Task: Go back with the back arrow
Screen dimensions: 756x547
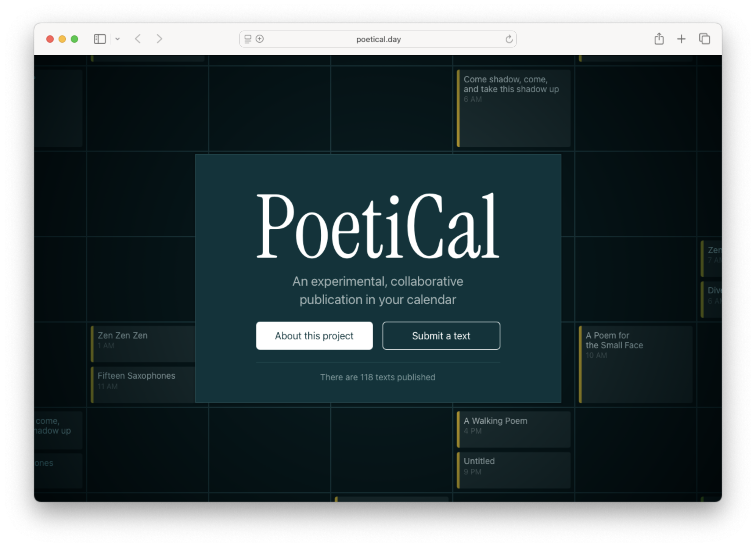Action: (138, 39)
